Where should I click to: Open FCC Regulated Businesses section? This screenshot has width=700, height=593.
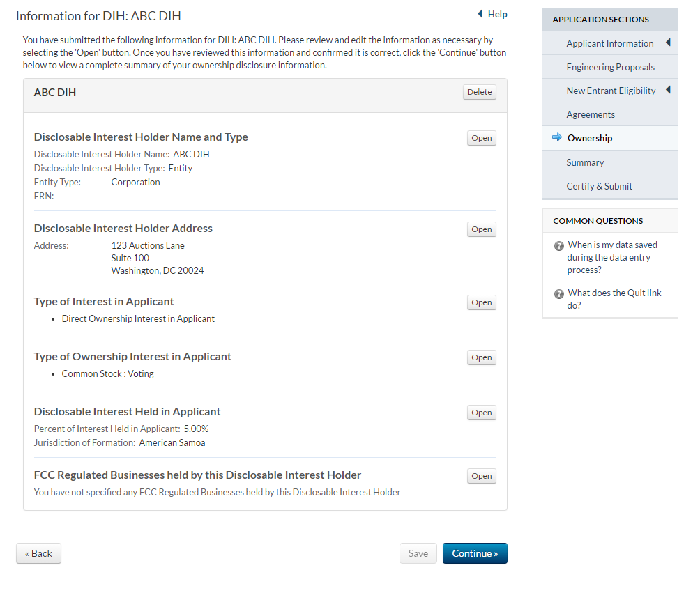coord(481,476)
